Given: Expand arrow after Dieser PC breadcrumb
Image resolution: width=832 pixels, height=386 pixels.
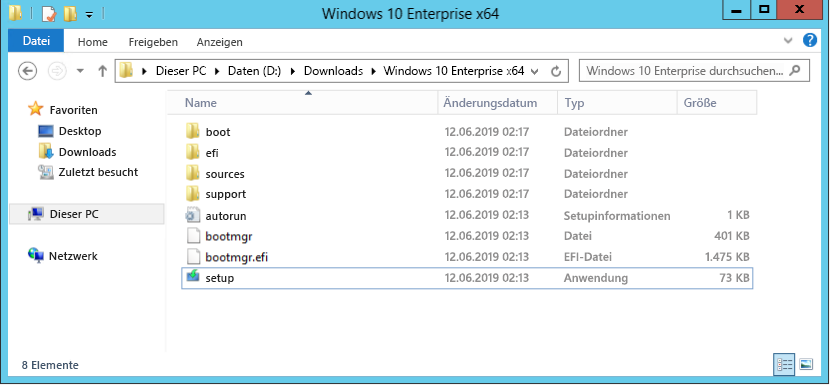Looking at the screenshot, I should pyautogui.click(x=216, y=71).
